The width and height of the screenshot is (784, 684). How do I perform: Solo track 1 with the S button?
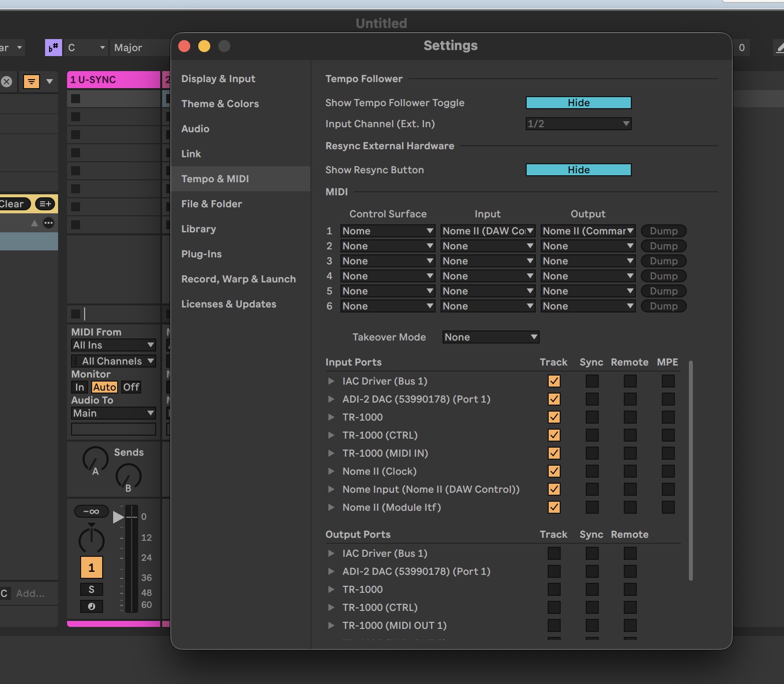coord(92,589)
